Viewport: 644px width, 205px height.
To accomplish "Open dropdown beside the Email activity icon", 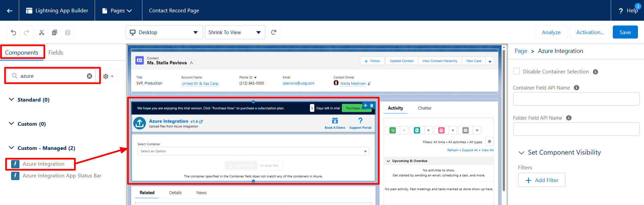I will 477,130.
